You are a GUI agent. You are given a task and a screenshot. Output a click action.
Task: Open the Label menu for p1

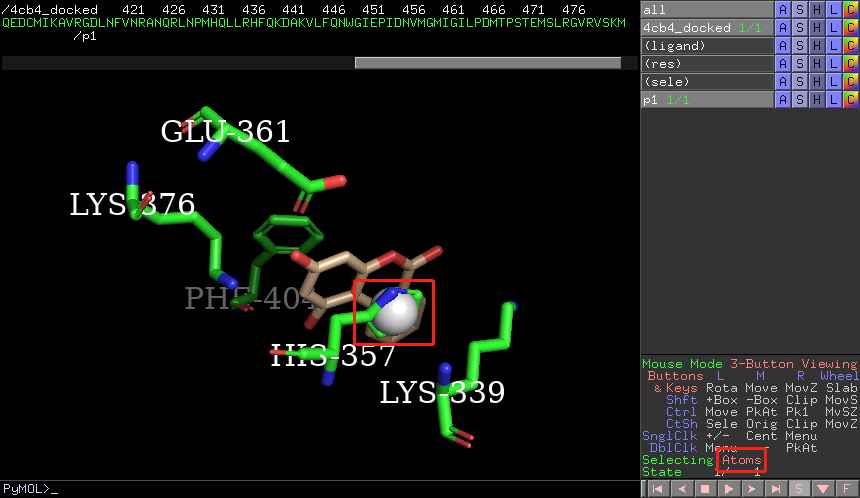click(834, 99)
